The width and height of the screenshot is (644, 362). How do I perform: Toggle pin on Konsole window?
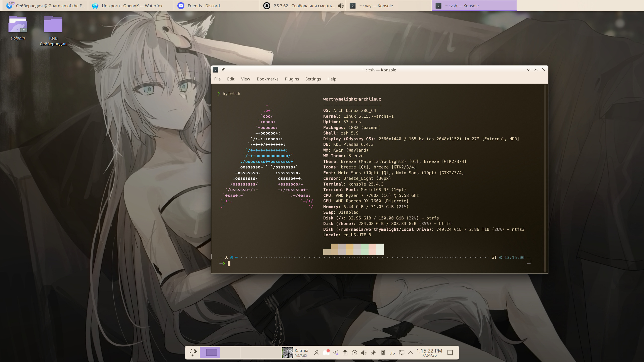(x=223, y=70)
